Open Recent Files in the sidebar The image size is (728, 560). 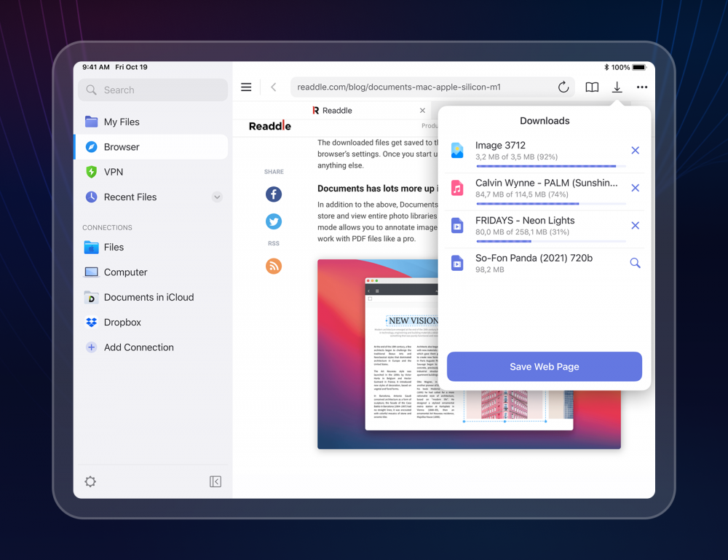pos(151,197)
